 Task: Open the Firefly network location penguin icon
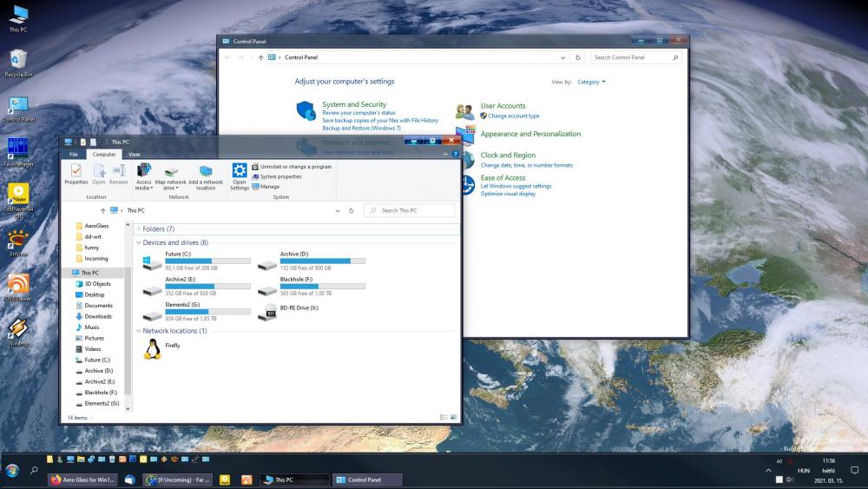click(153, 349)
